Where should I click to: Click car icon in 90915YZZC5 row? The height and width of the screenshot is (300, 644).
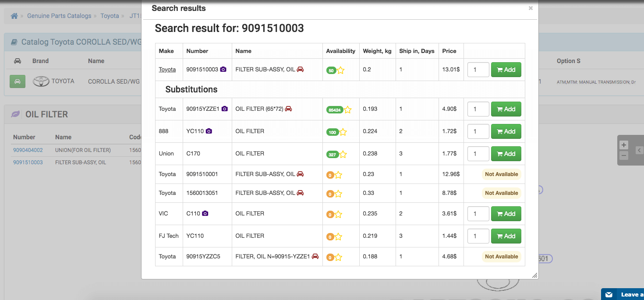315,256
